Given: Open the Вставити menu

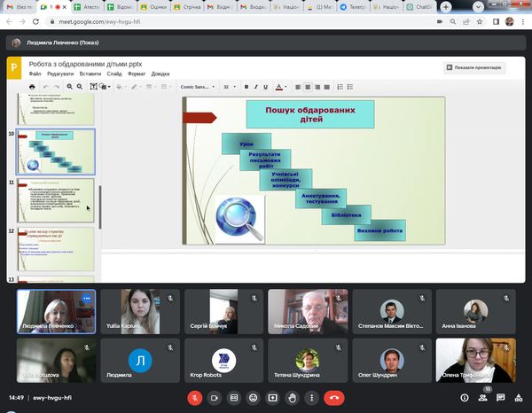Looking at the screenshot, I should [x=90, y=74].
